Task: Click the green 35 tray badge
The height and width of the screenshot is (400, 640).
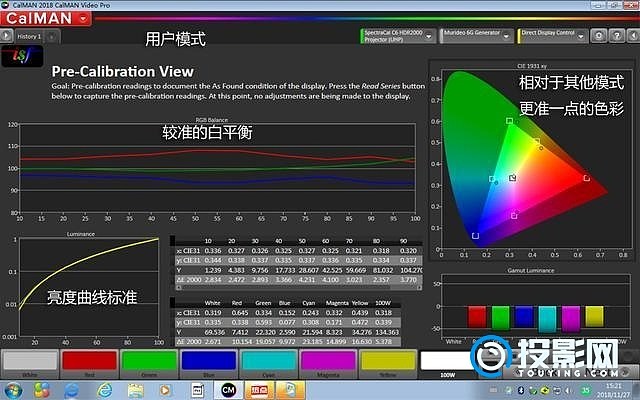Action: [586, 390]
